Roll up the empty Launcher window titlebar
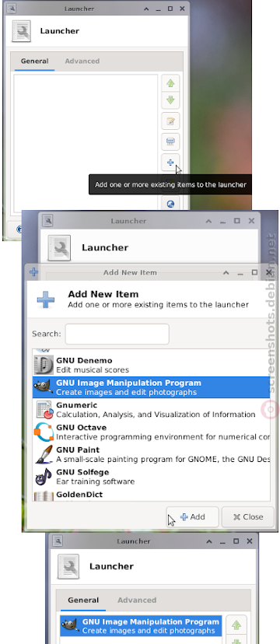 point(146,9)
